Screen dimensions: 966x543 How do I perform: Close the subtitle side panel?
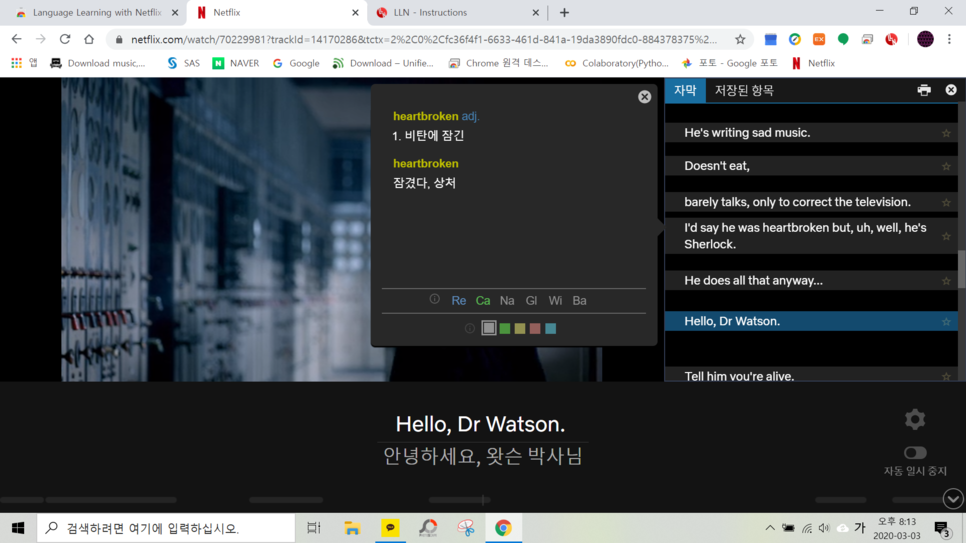click(951, 90)
